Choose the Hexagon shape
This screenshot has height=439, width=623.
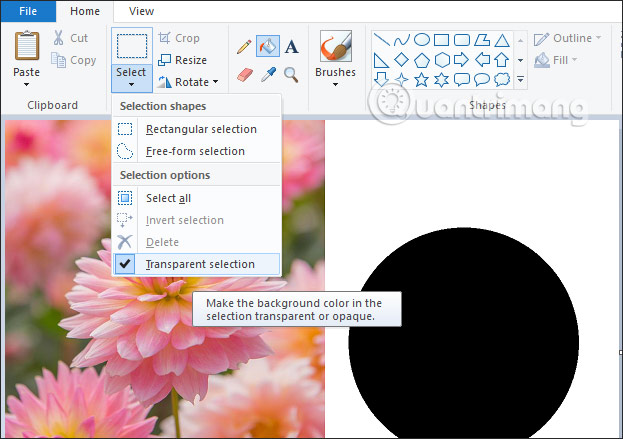coord(442,60)
